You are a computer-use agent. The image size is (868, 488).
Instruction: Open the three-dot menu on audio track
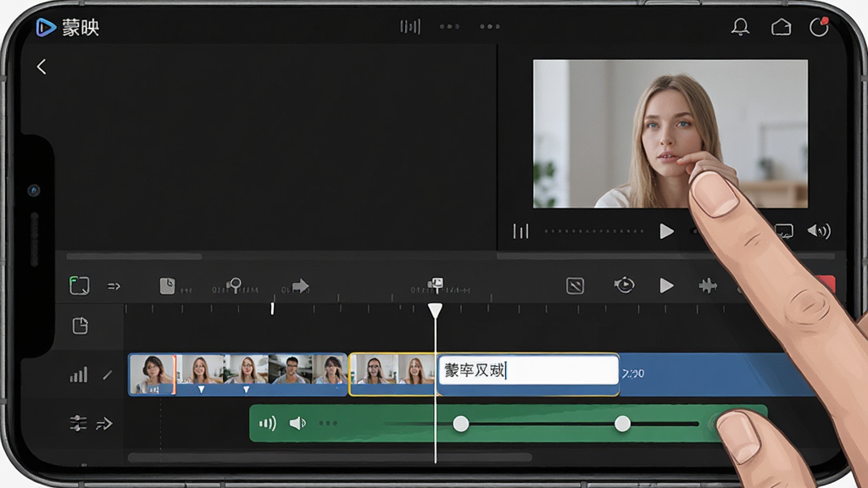click(328, 424)
